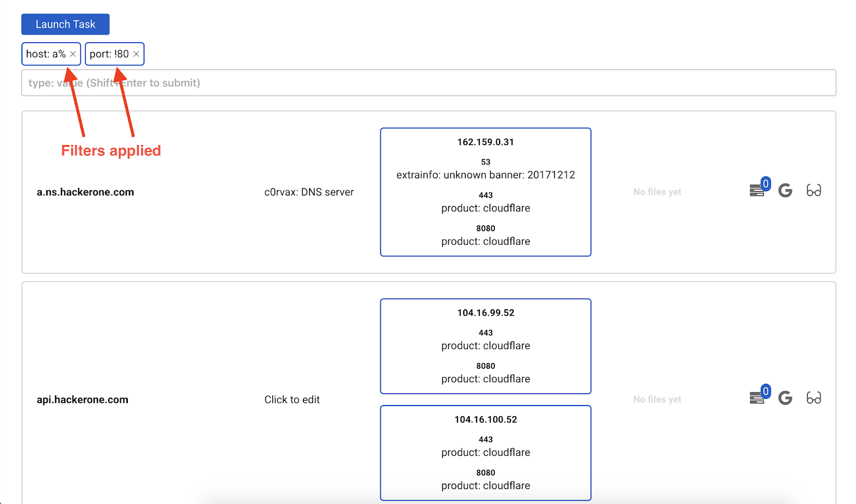Click port 443 under 104.16.100.52
This screenshot has width=856, height=504.
coord(486,439)
